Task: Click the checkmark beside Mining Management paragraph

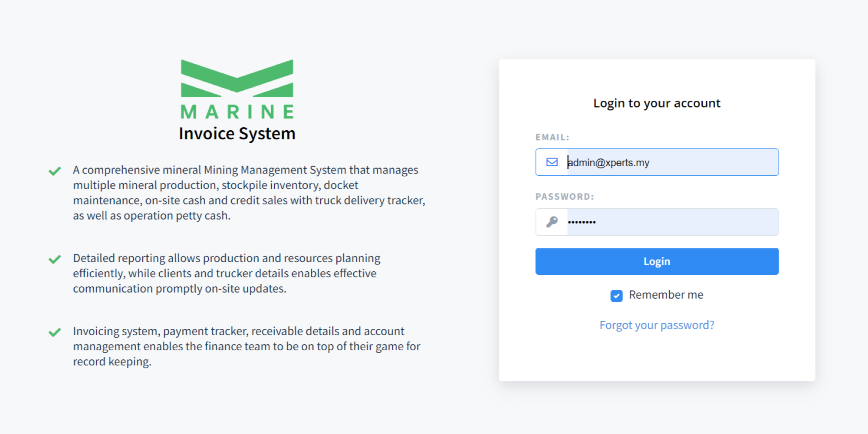Action: (55, 171)
